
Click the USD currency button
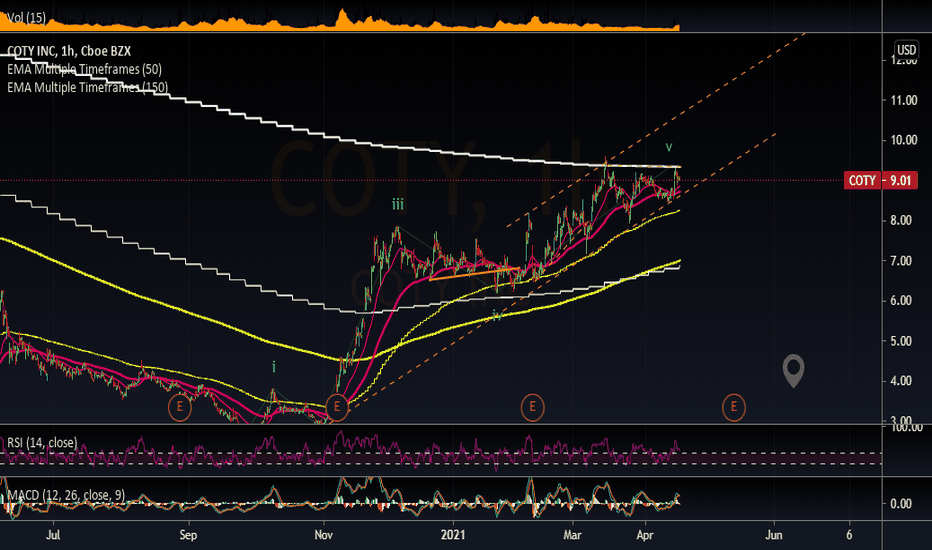pos(906,49)
